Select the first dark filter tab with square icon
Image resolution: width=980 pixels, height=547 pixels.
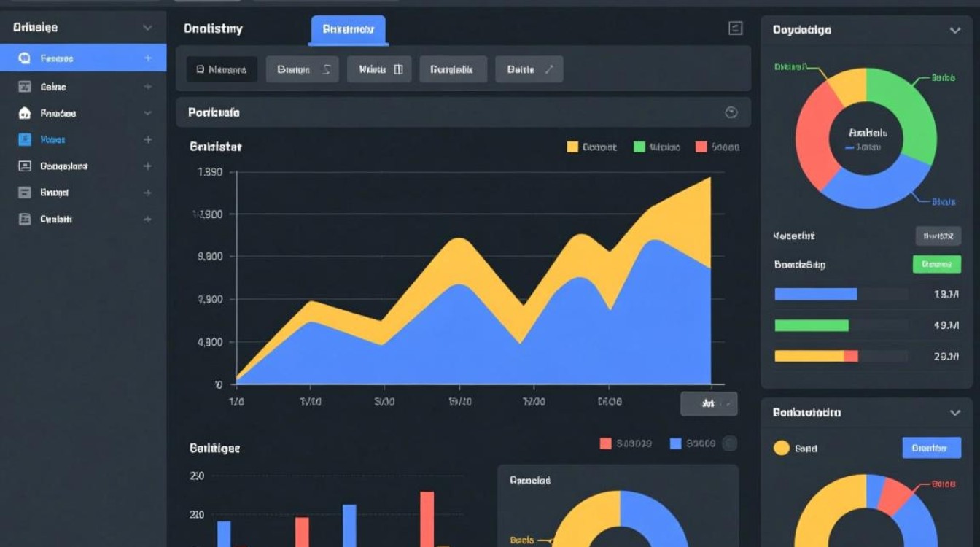(x=222, y=70)
